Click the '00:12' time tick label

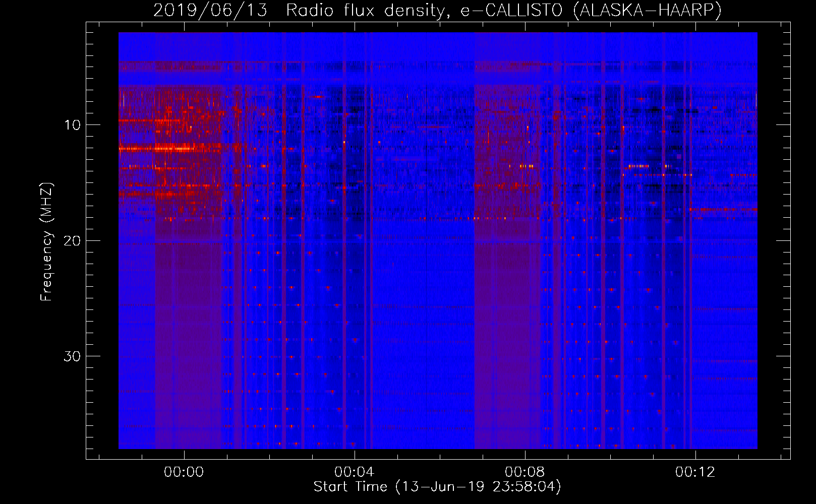tap(695, 472)
